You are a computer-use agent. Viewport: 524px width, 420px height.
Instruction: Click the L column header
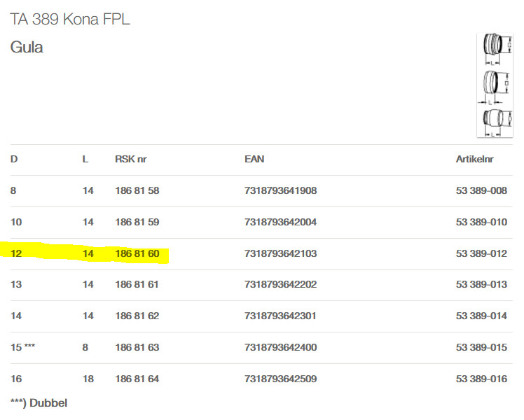coord(85,160)
